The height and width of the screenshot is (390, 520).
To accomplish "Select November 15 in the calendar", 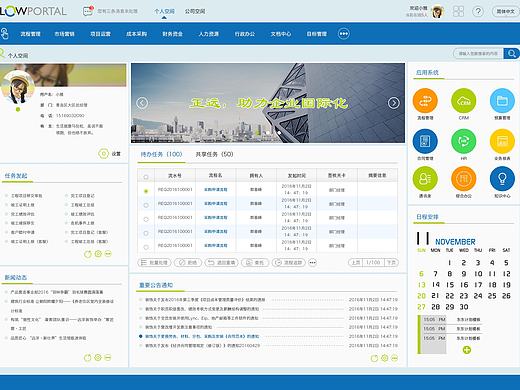I will point(450,285).
